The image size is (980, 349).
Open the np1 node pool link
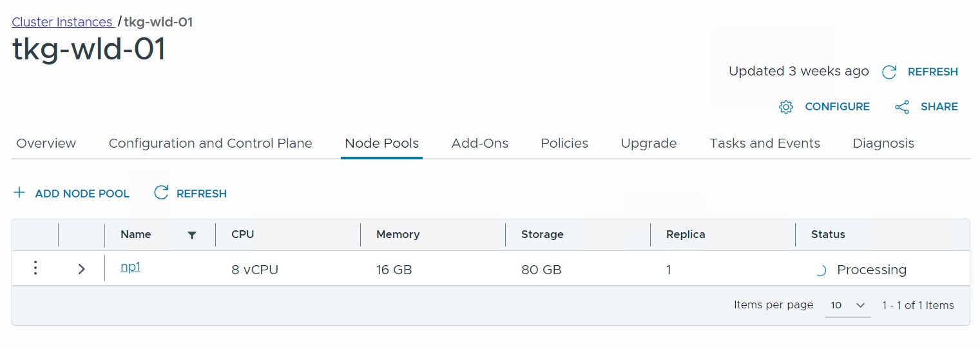coord(130,267)
